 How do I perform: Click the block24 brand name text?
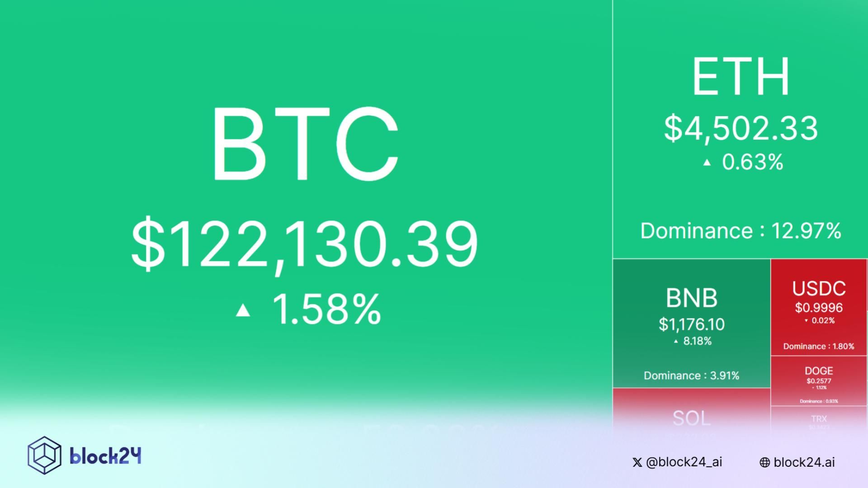105,455
